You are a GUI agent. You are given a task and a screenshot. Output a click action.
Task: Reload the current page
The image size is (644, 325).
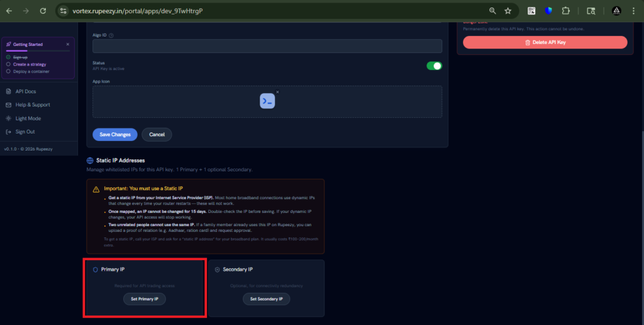point(43,11)
